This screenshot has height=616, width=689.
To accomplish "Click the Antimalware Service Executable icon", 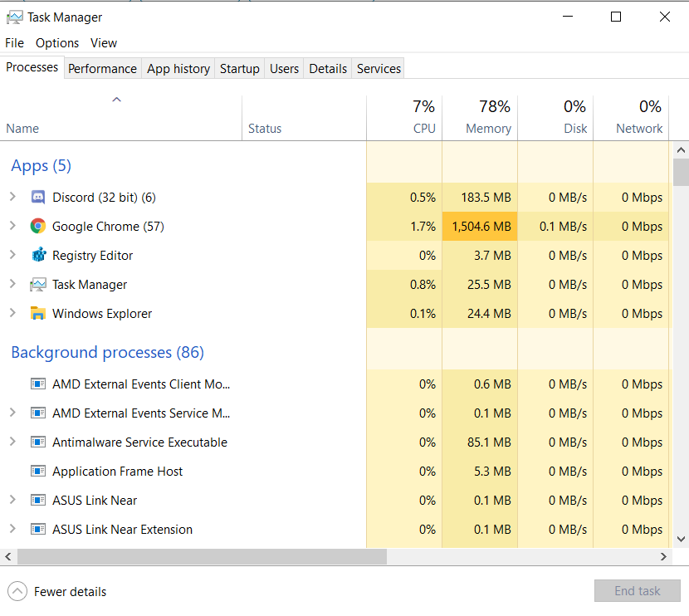I will (x=37, y=442).
